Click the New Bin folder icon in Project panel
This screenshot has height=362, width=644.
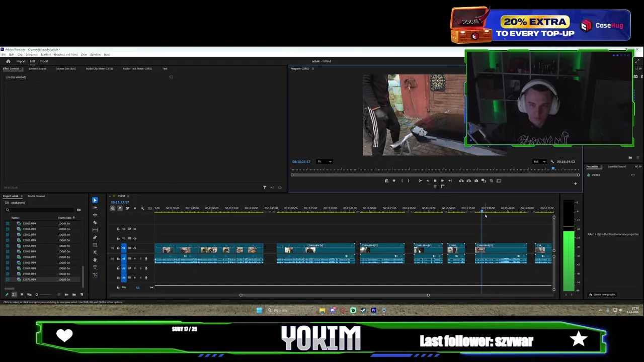coord(74,295)
